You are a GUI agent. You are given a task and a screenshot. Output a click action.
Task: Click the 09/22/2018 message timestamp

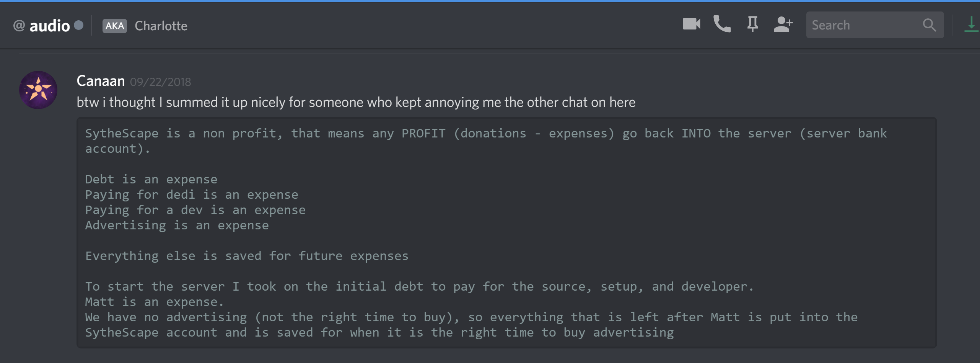[x=160, y=82]
